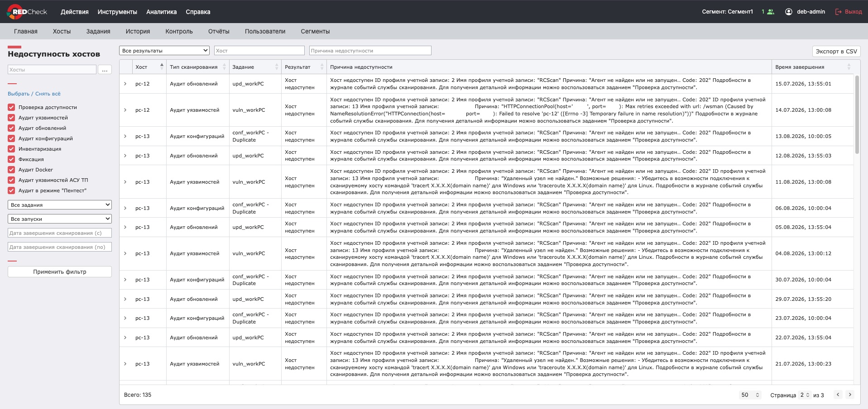
Task: Open Все запуски dropdown
Action: click(x=60, y=219)
